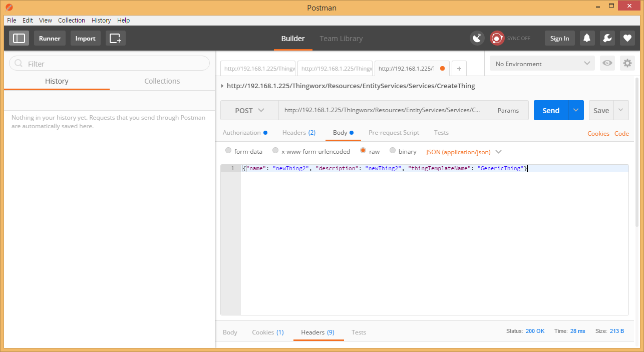Show the response Cookies (1) tab
Screen dimensions: 644x352
pyautogui.click(x=268, y=332)
